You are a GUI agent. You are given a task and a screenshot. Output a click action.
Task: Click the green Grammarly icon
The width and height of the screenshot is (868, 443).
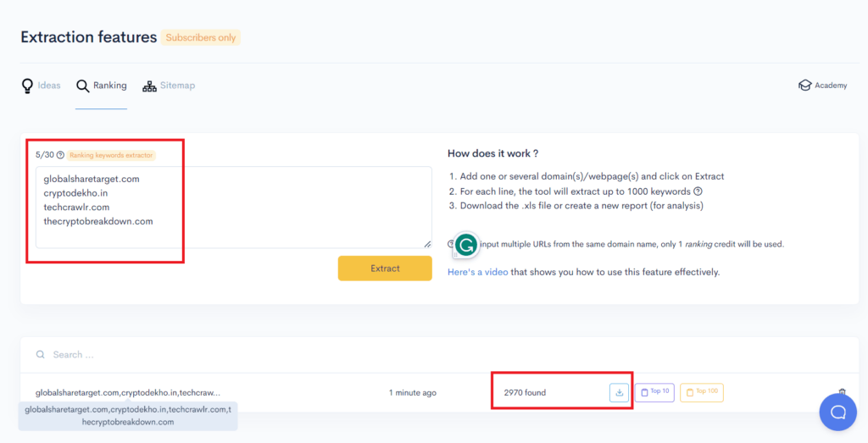[x=465, y=245]
